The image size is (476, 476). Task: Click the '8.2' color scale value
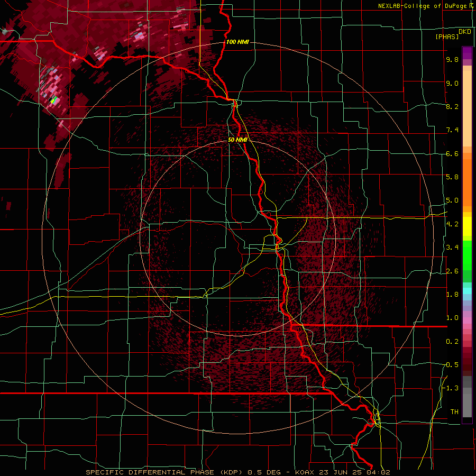[452, 106]
